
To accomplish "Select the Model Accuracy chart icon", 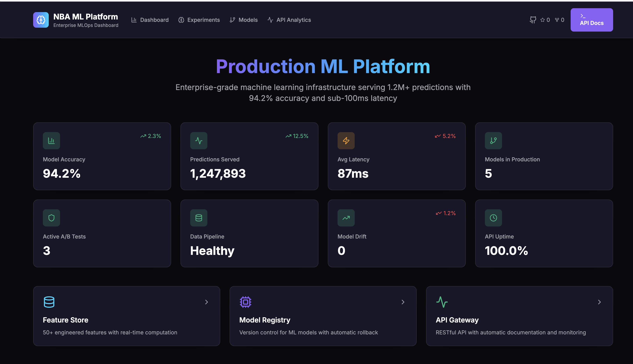I will [x=51, y=140].
